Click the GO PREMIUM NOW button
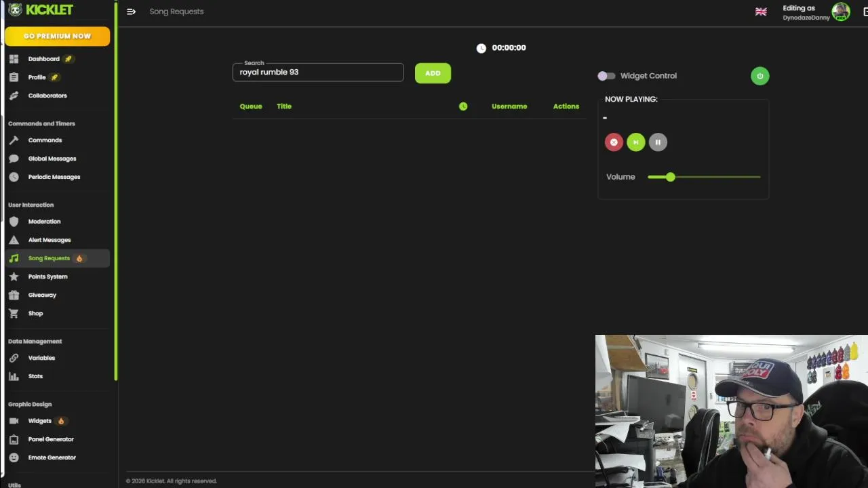Viewport: 868px width, 488px height. point(57,36)
